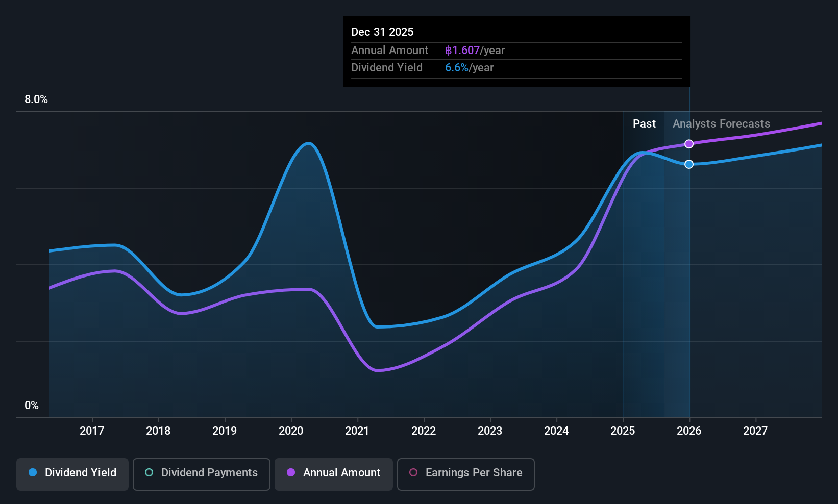838x504 pixels.
Task: Toggle the Dividend Yield legend button
Action: coord(72,474)
